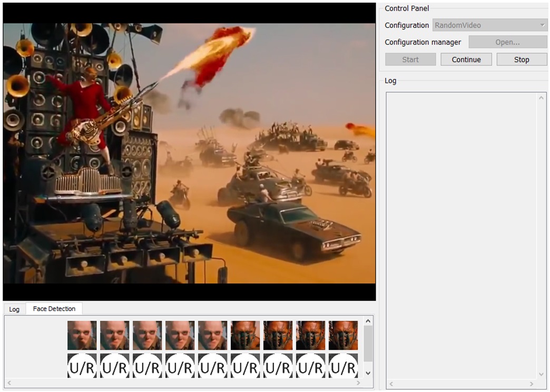Click the U/R icon under the sixth face
The width and height of the screenshot is (550, 392).
pyautogui.click(x=245, y=366)
